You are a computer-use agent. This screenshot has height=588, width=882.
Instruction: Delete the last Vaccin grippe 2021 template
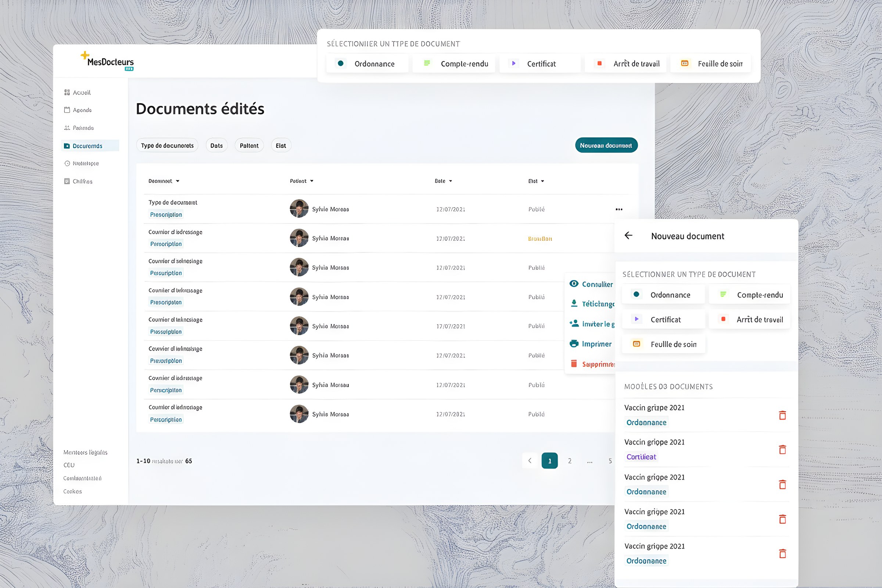click(782, 553)
